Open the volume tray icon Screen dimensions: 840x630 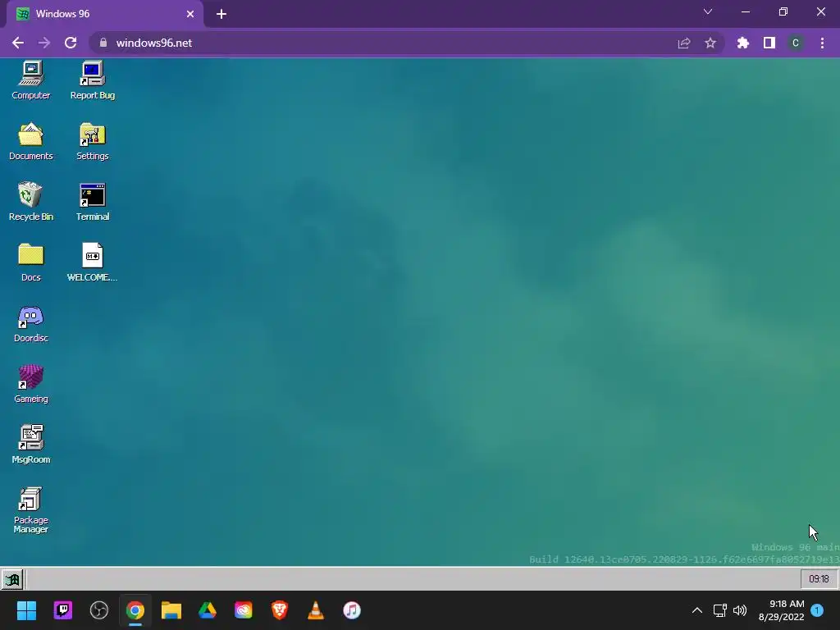point(740,610)
